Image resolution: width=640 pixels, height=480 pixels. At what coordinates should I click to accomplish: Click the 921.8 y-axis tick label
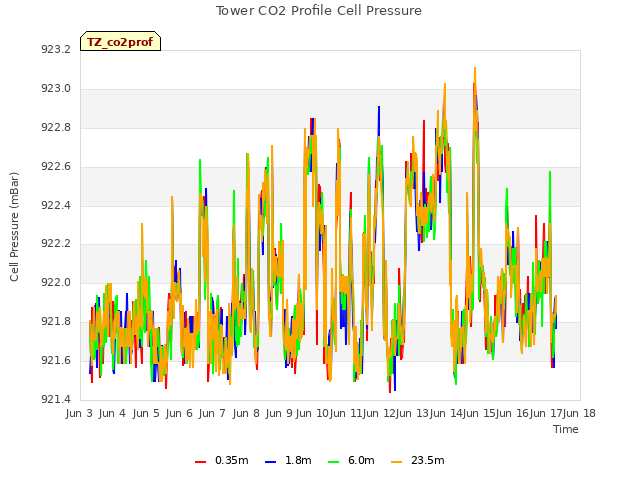(56, 322)
